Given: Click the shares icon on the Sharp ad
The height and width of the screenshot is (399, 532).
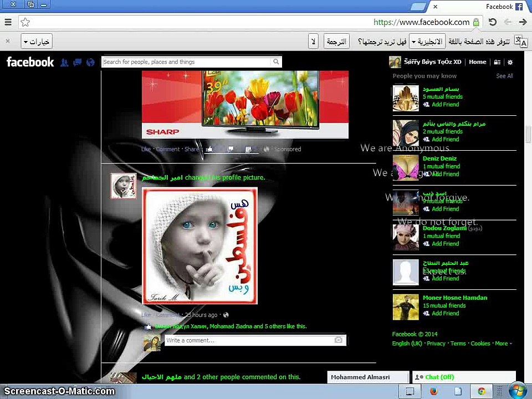Looking at the screenshot, I should tap(249, 149).
